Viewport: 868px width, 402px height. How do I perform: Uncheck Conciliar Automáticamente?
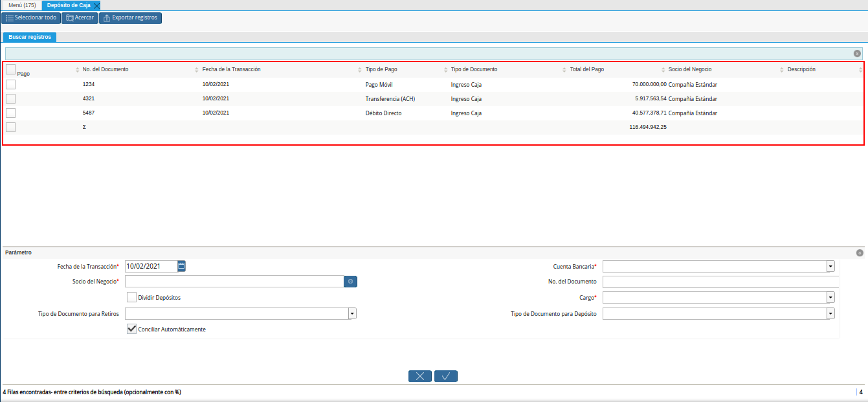point(132,329)
